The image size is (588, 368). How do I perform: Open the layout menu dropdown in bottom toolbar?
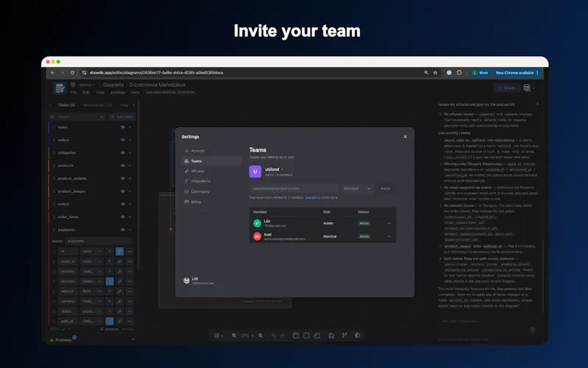tap(218, 336)
